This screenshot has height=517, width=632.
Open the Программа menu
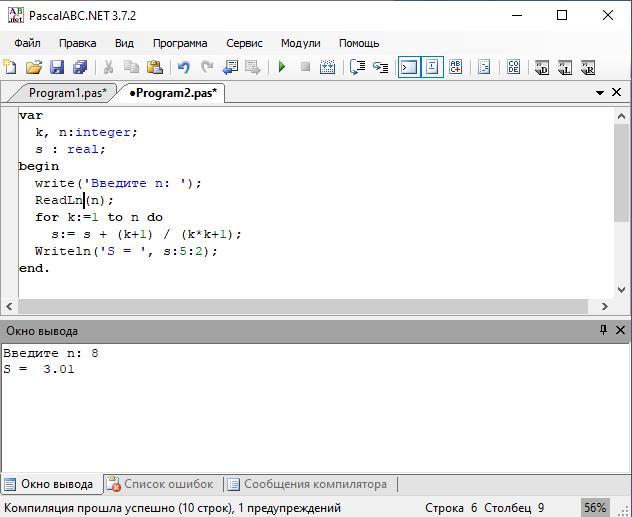[180, 43]
